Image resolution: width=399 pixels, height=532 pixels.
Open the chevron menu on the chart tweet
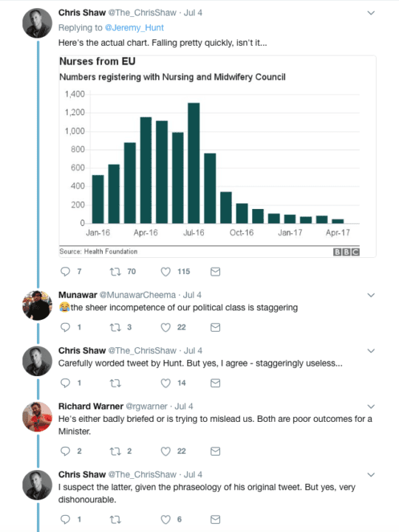pyautogui.click(x=371, y=13)
